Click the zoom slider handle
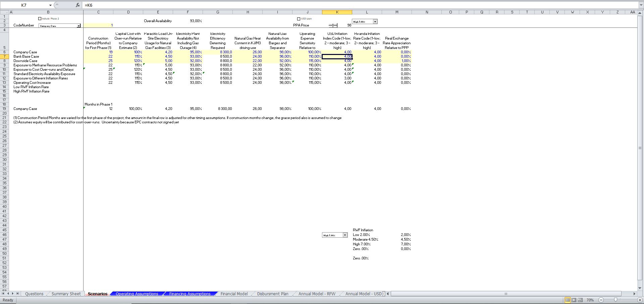The image size is (644, 304). pyautogui.click(x=615, y=300)
